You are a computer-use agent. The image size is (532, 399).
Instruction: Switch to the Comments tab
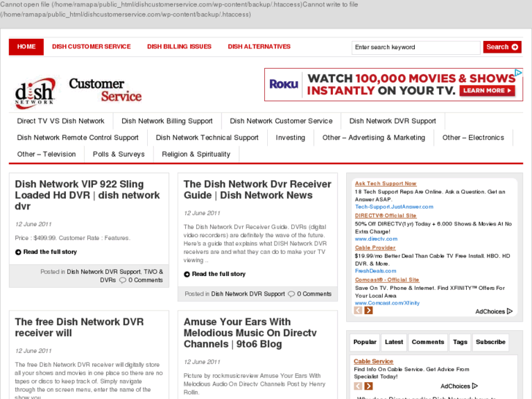(428, 343)
